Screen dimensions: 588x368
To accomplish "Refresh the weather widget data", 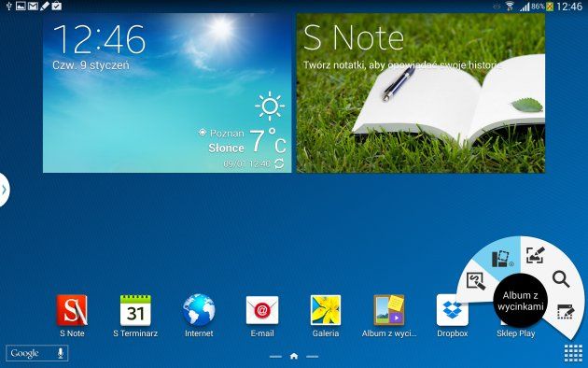I will pyautogui.click(x=279, y=163).
